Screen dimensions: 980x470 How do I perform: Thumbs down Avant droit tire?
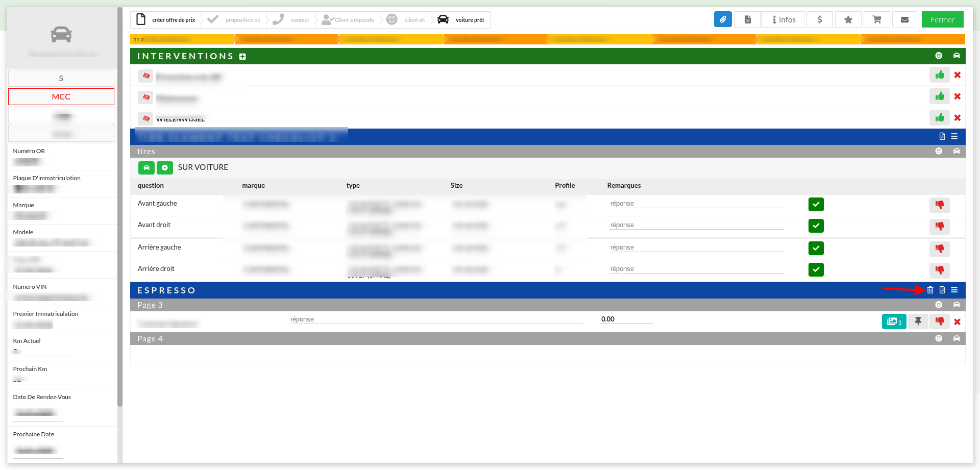pyautogui.click(x=940, y=227)
